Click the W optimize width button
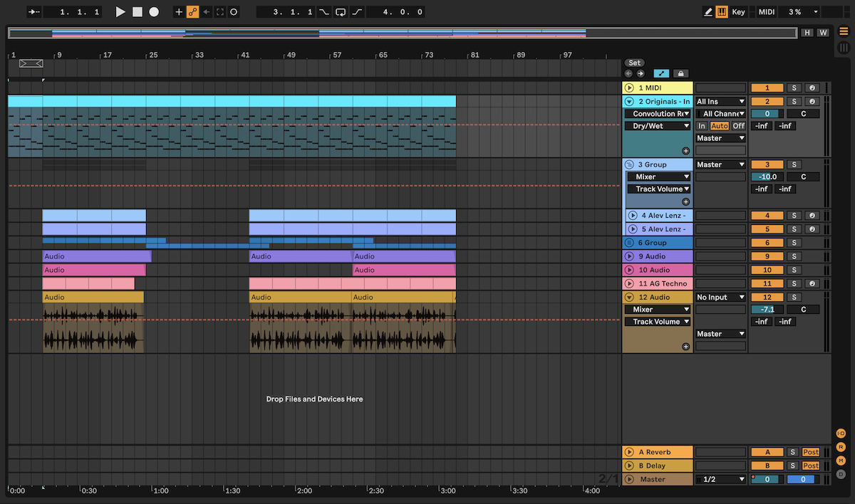Viewport: 855px width, 504px height. click(822, 33)
